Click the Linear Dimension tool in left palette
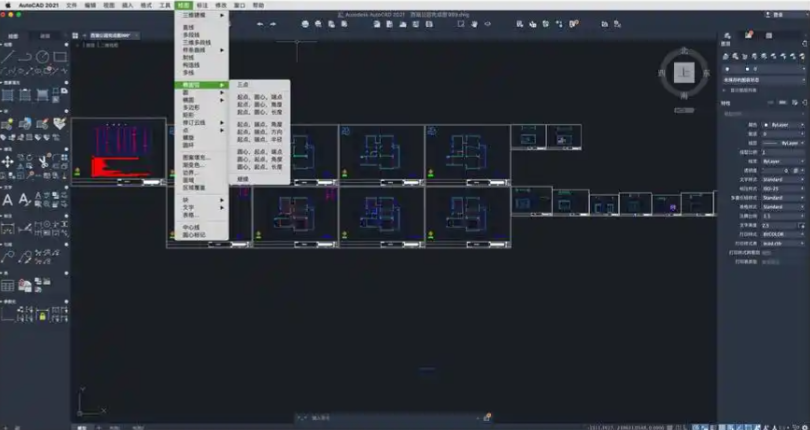 (x=8, y=228)
